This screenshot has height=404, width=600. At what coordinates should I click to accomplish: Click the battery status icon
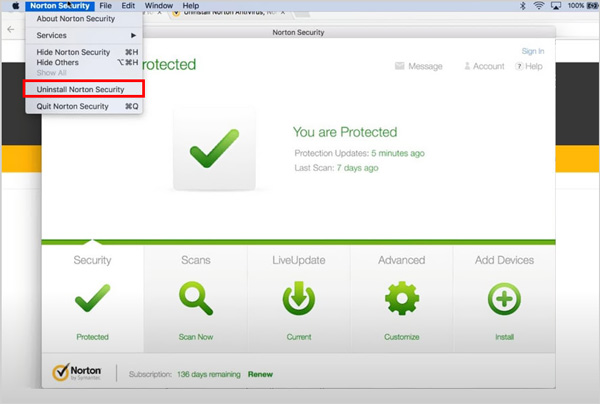(x=593, y=6)
